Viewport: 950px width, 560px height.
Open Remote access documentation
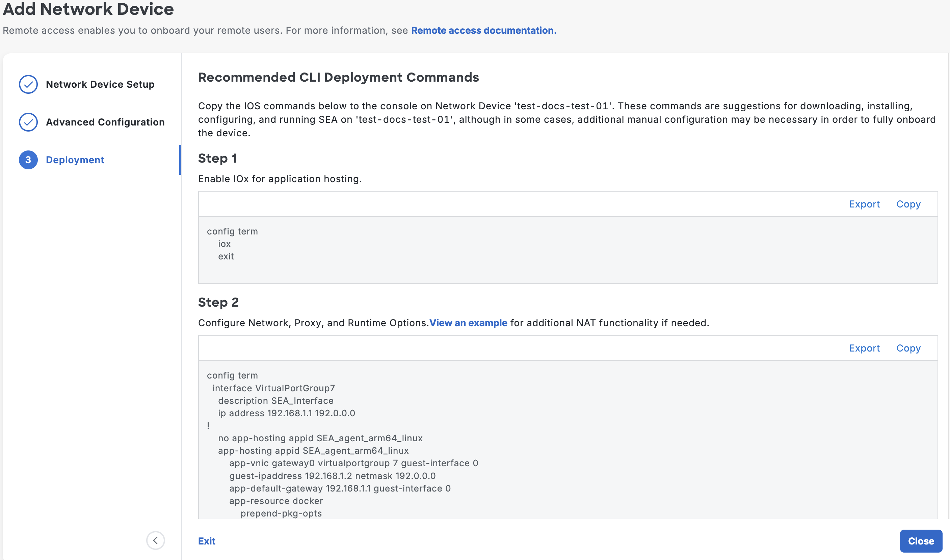tap(483, 30)
